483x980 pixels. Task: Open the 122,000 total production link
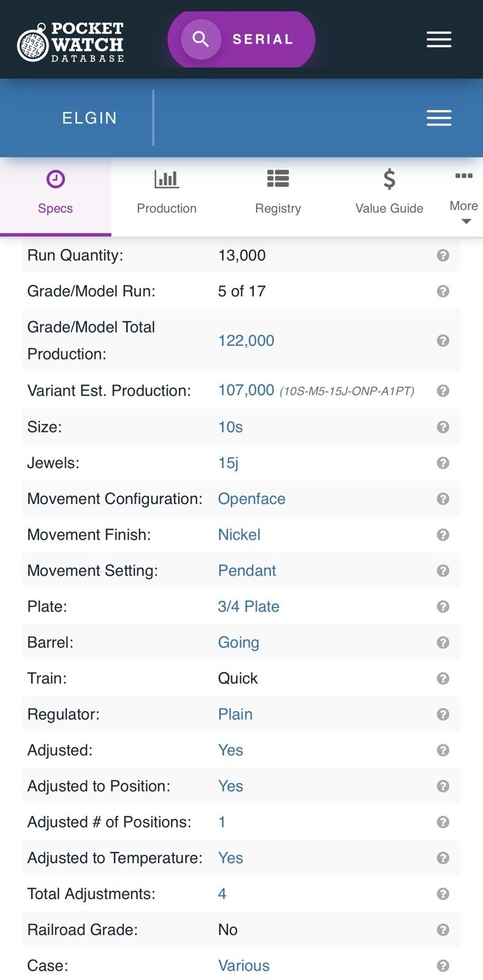coord(246,341)
